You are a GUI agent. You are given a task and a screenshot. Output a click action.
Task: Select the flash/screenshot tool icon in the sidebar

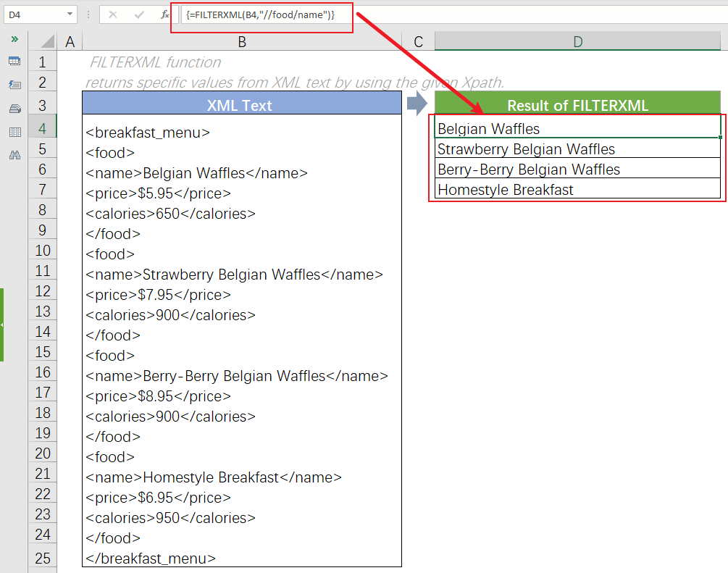coord(14,85)
